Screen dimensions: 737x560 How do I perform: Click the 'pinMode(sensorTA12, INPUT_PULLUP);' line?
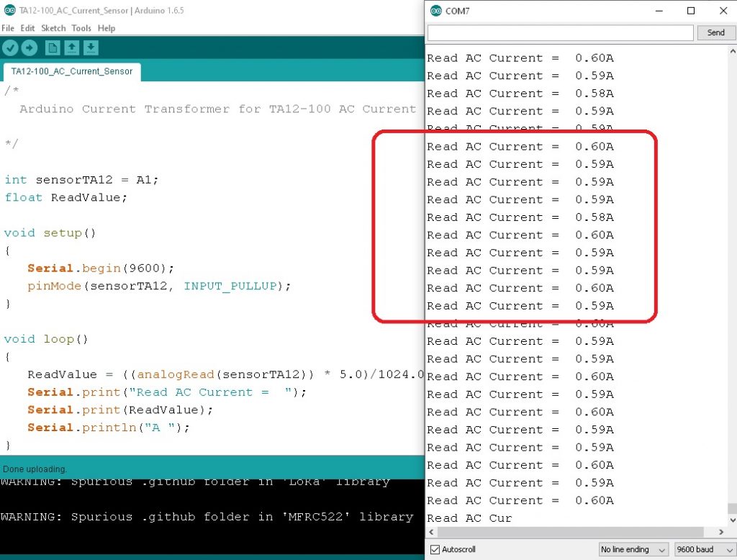(x=159, y=286)
